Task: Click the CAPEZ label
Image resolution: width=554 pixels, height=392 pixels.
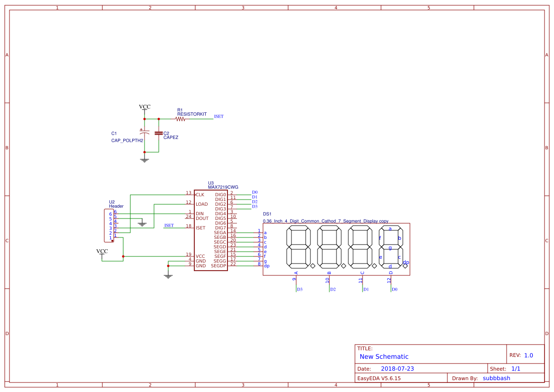Action: coord(171,137)
